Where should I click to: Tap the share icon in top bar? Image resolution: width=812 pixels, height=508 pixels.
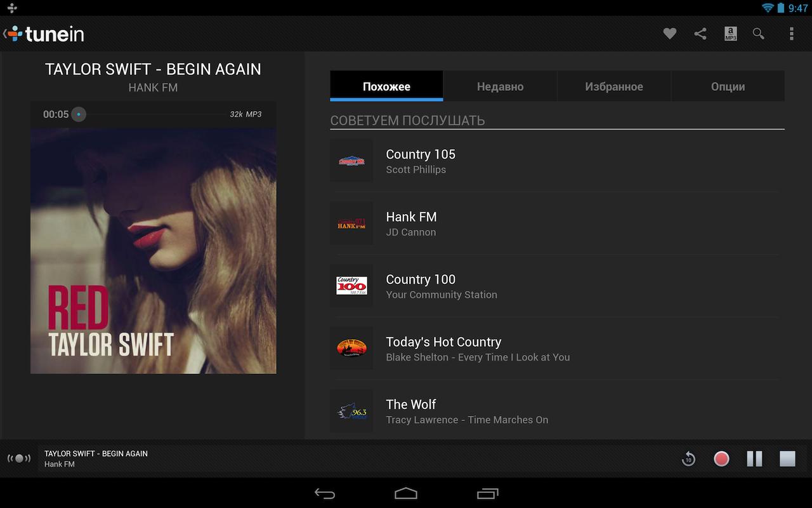click(700, 34)
